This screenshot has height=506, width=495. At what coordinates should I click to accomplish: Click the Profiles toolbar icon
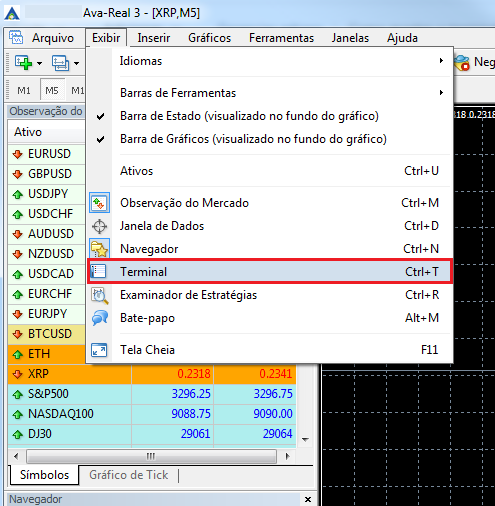click(60, 63)
